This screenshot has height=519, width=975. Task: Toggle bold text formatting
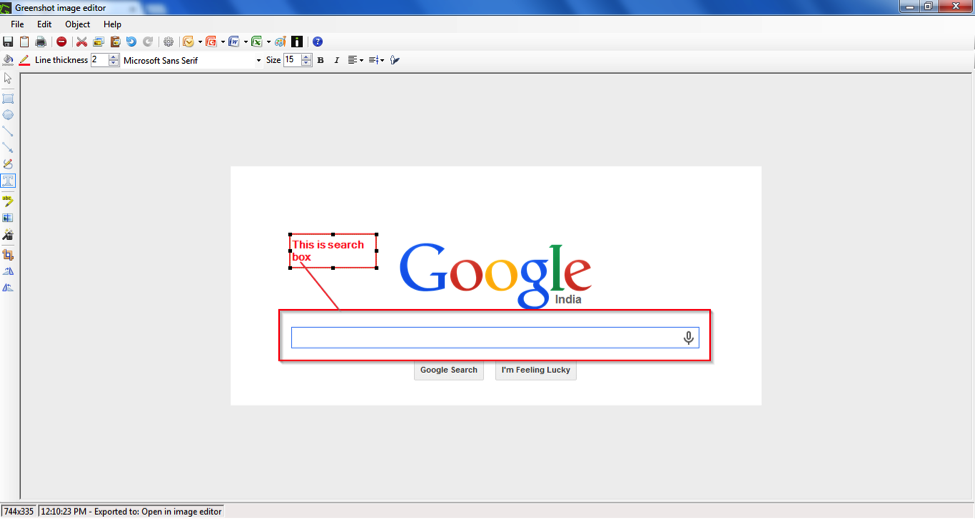(321, 60)
